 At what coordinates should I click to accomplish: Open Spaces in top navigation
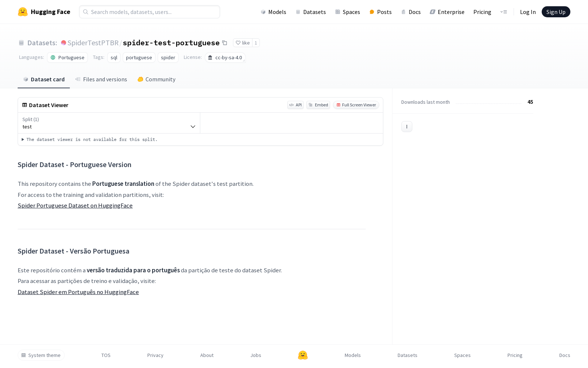(347, 12)
